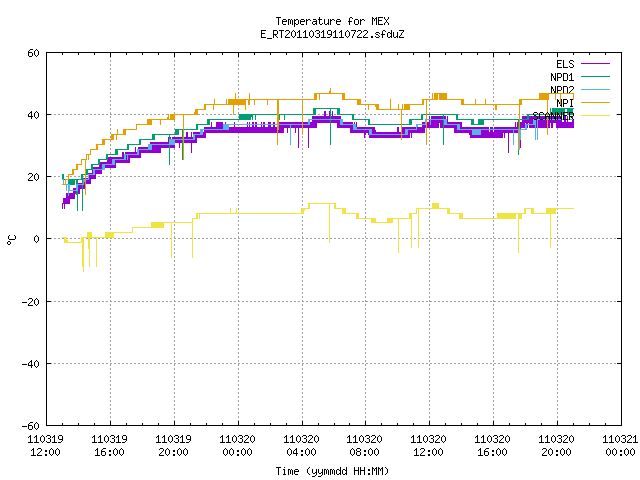Click the x-axis tick label 110319 20:00
The width and height of the screenshot is (640, 480).
tap(173, 446)
